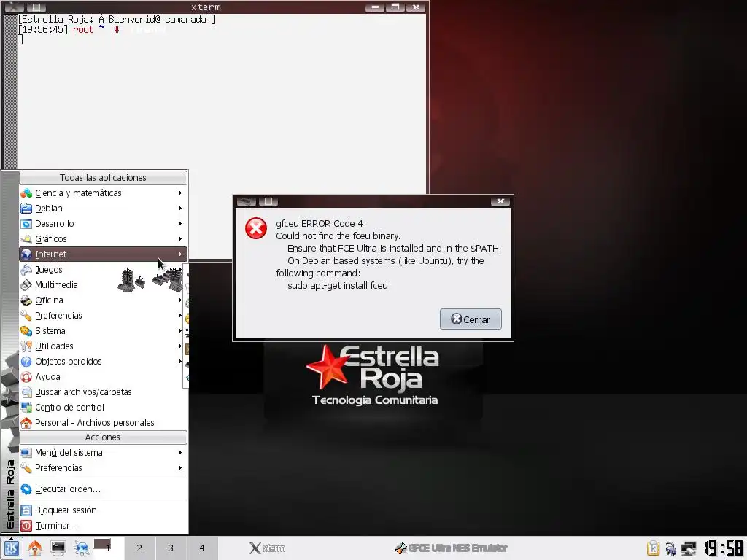
Task: Open the Preferencias entry under Todas las aplicaciones
Action: pos(103,316)
